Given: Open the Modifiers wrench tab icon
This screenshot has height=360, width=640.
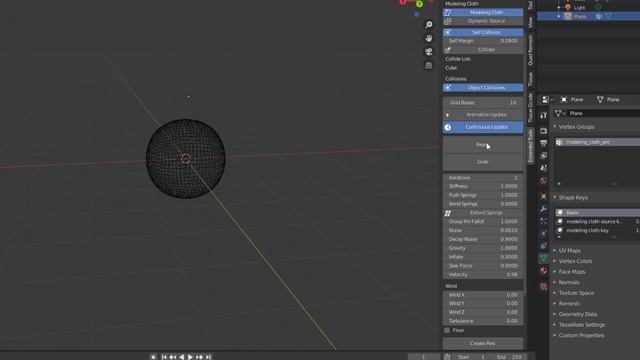Looking at the screenshot, I should point(543,209).
